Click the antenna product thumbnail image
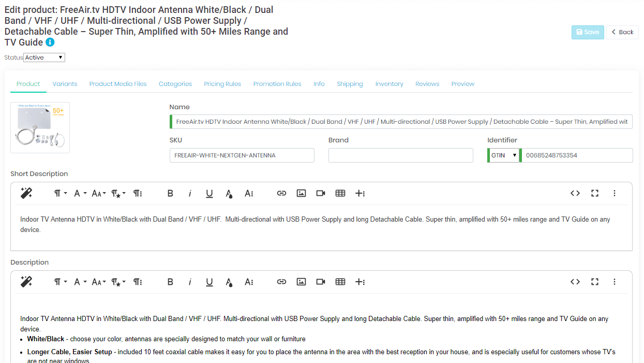The image size is (644, 363). [40, 127]
